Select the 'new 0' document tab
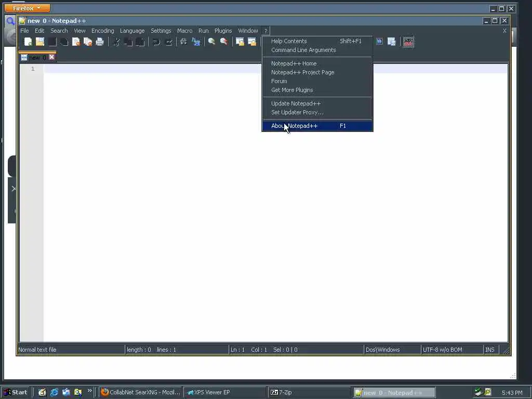 [37, 57]
